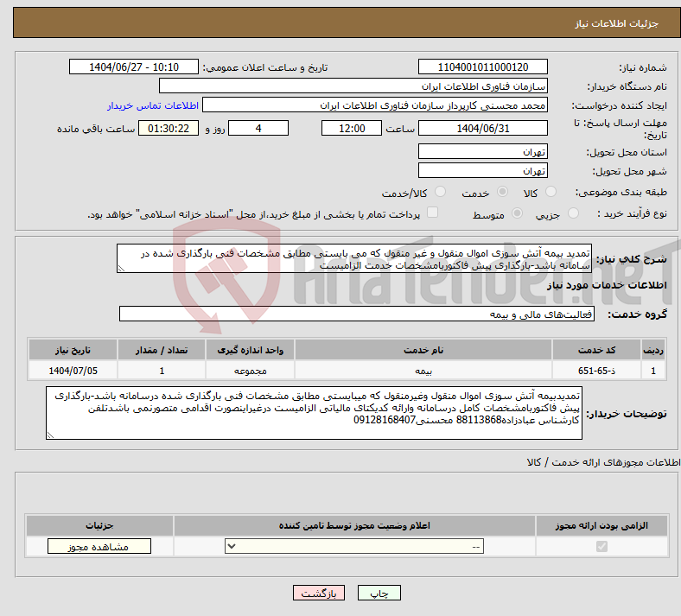The image size is (681, 616).
Task: Click the اطلاعات مجوزهای ارائه خدمت / کالا heading
Action: click(x=603, y=462)
